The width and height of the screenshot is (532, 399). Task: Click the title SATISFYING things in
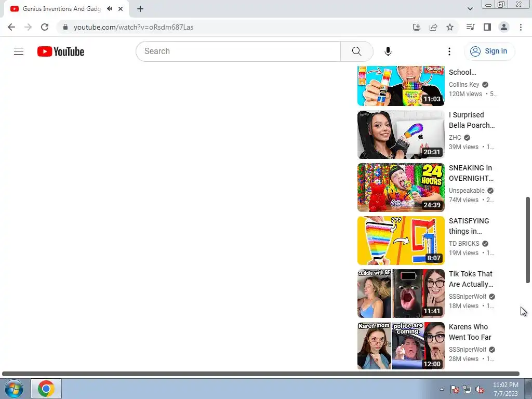(469, 226)
